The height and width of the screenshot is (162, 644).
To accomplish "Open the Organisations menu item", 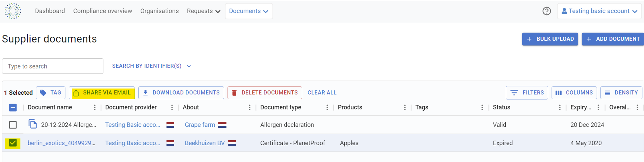I will click(x=159, y=11).
